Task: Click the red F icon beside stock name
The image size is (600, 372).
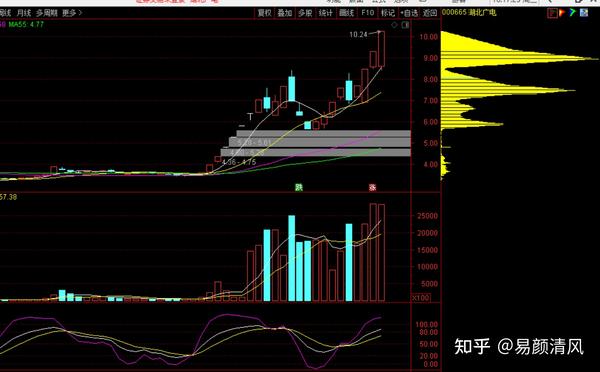Action: pyautogui.click(x=552, y=13)
